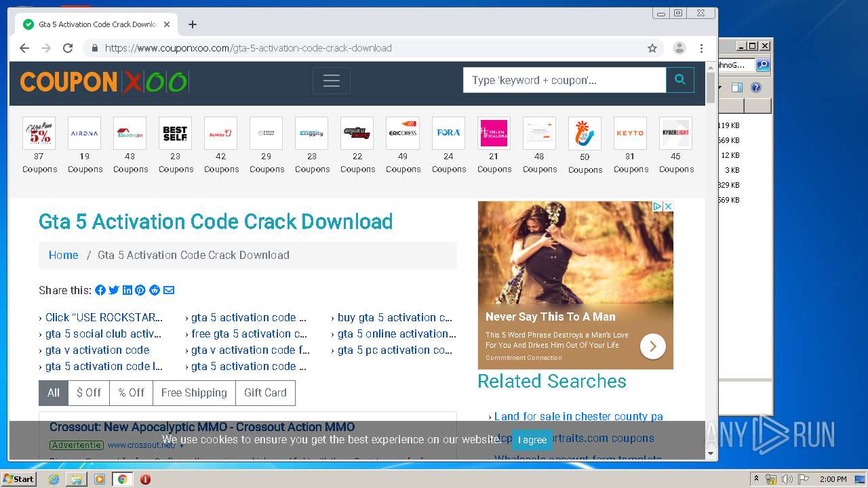Open the file explorer taskbar icon
This screenshot has width=868, height=488.
click(77, 479)
